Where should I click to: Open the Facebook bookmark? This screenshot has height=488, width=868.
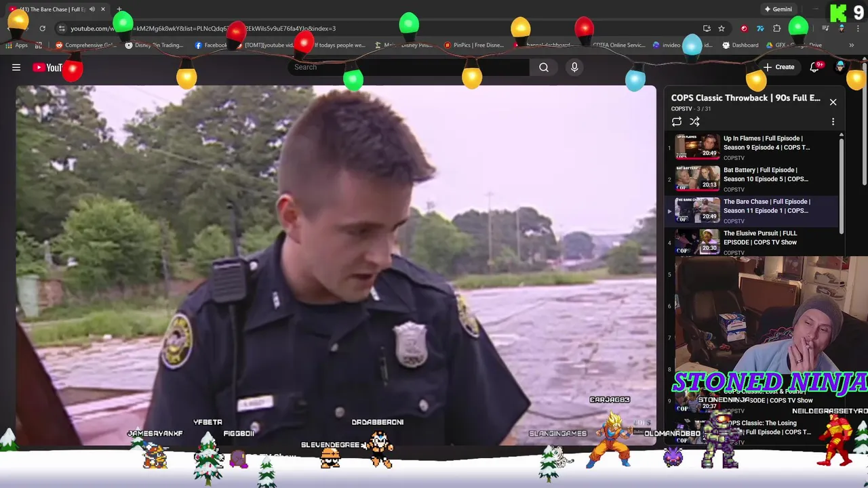click(x=212, y=45)
